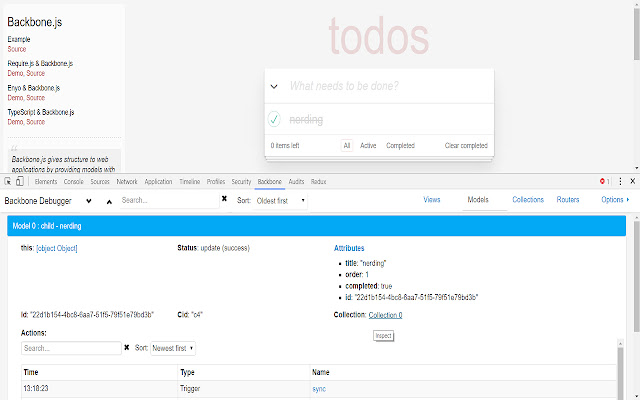Open the Source link under Example

coord(17,49)
